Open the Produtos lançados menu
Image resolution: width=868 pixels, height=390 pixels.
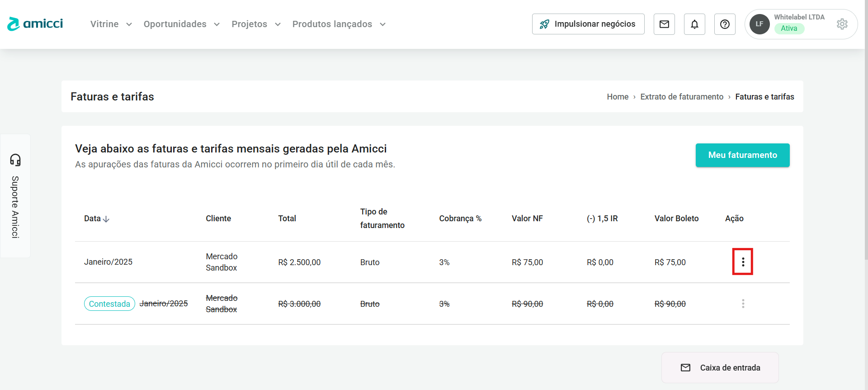[339, 24]
